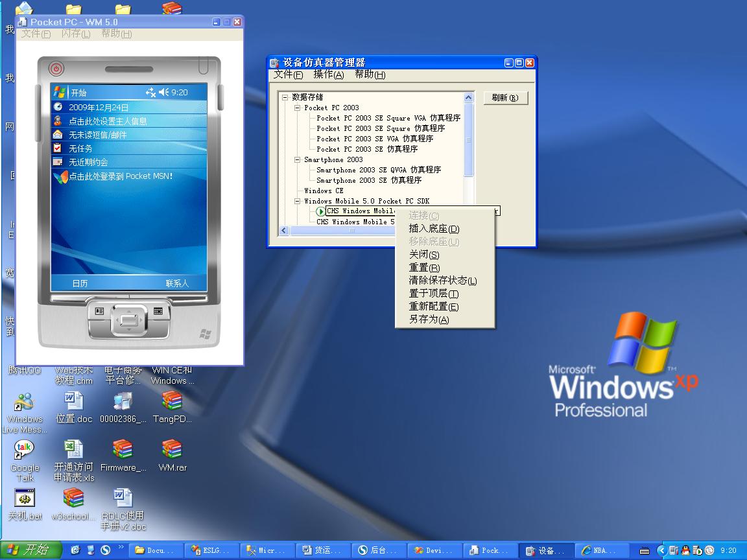Collapse the Pocket PC 2003 tree node
747x560 pixels.
(297, 108)
